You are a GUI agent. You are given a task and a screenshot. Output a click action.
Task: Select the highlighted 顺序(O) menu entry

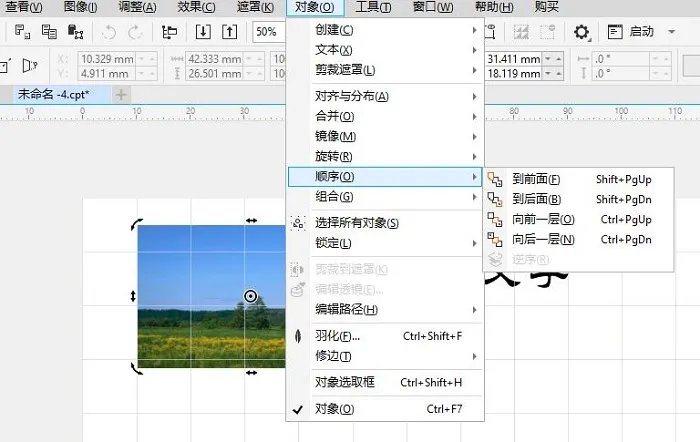click(x=385, y=177)
